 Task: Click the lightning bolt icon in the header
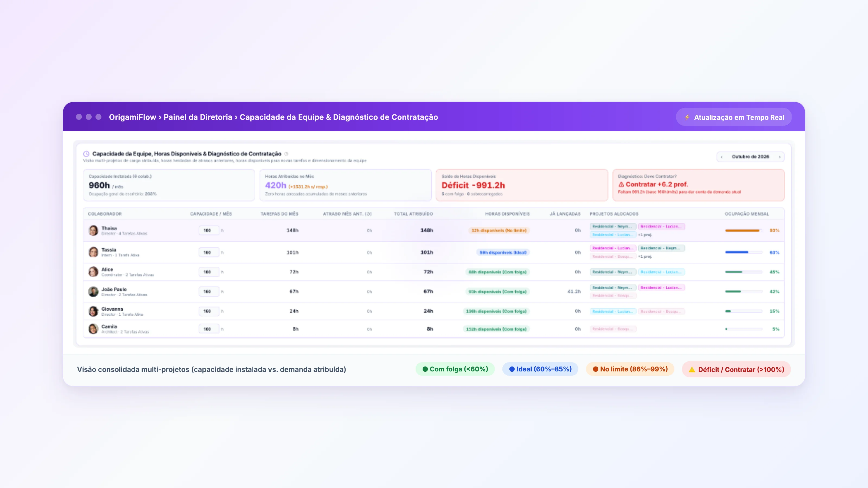tap(687, 117)
